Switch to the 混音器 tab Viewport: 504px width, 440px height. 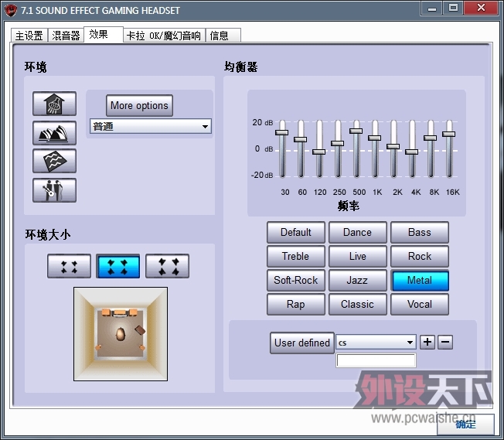pos(66,36)
